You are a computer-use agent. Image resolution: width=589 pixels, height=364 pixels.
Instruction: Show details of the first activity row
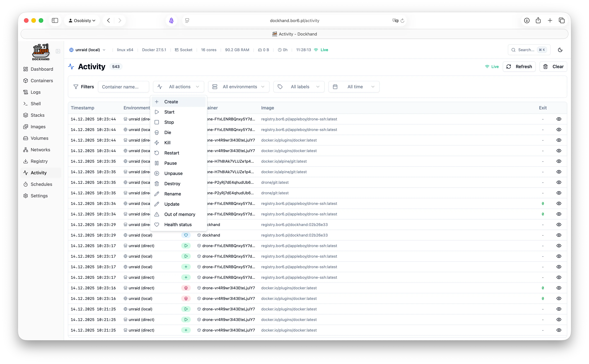(x=559, y=119)
